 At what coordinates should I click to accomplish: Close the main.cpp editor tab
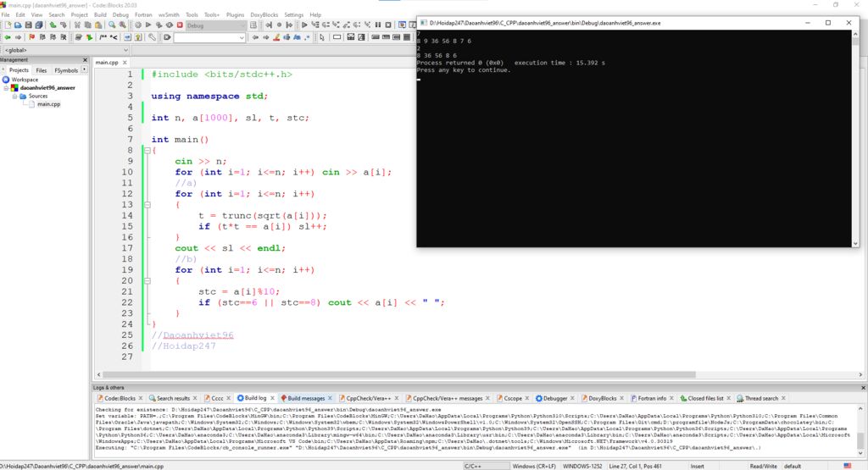125,63
